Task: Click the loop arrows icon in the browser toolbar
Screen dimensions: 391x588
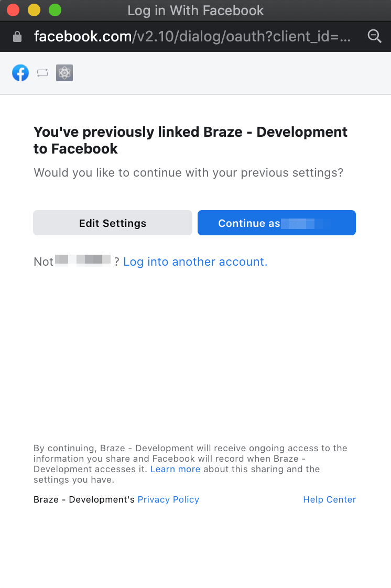Action: pos(42,73)
